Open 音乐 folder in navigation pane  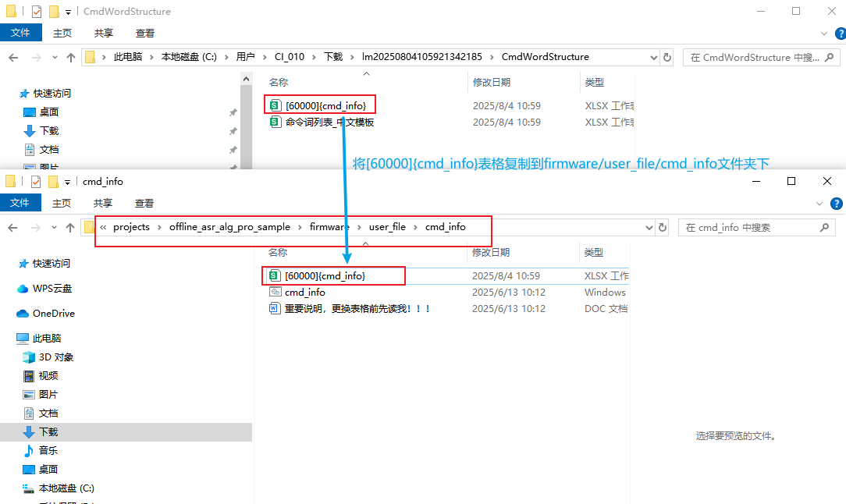pyautogui.click(x=48, y=451)
